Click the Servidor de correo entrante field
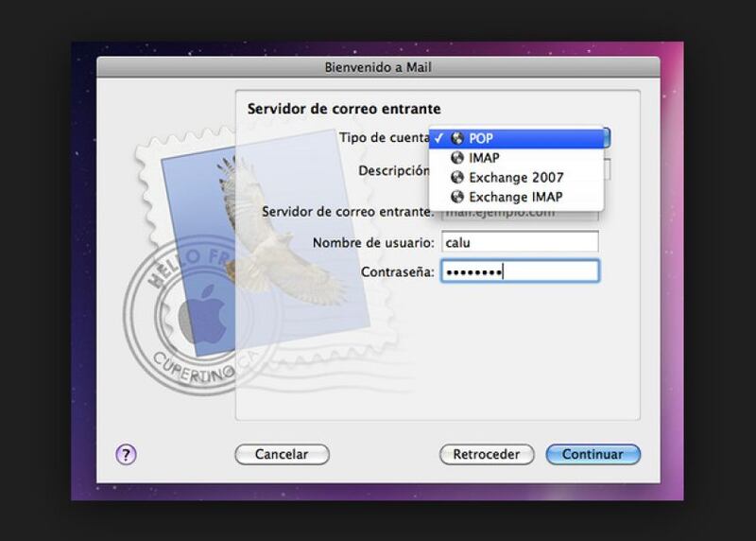Screen dimensions: 756x541 pyautogui.click(x=520, y=216)
